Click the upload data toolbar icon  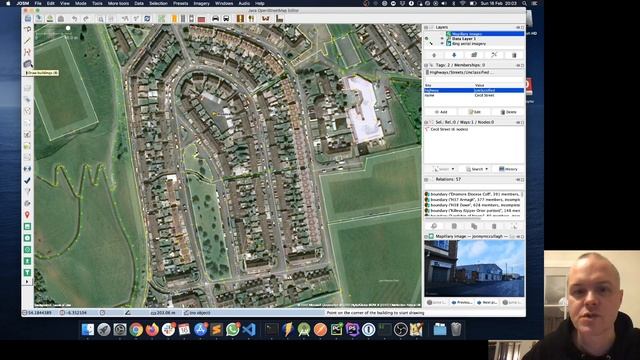pos(50,19)
